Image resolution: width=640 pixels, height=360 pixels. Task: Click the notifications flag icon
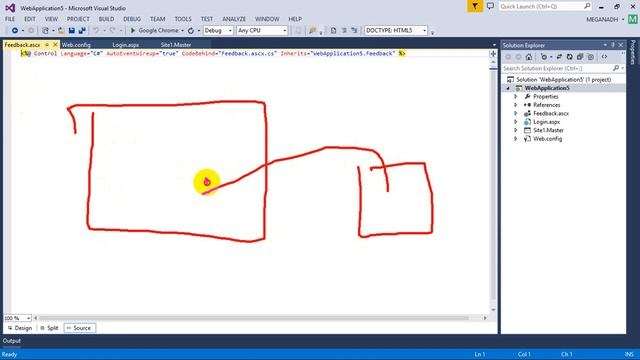pyautogui.click(x=475, y=6)
